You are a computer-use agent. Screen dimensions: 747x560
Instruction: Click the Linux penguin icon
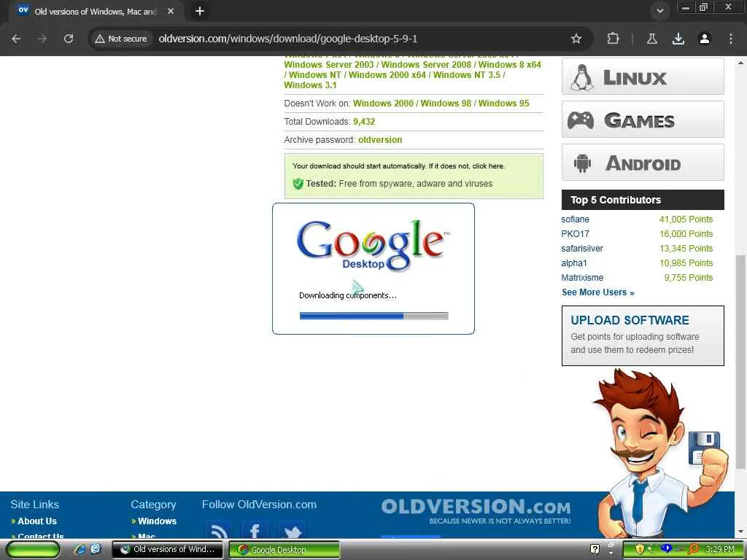coord(581,77)
